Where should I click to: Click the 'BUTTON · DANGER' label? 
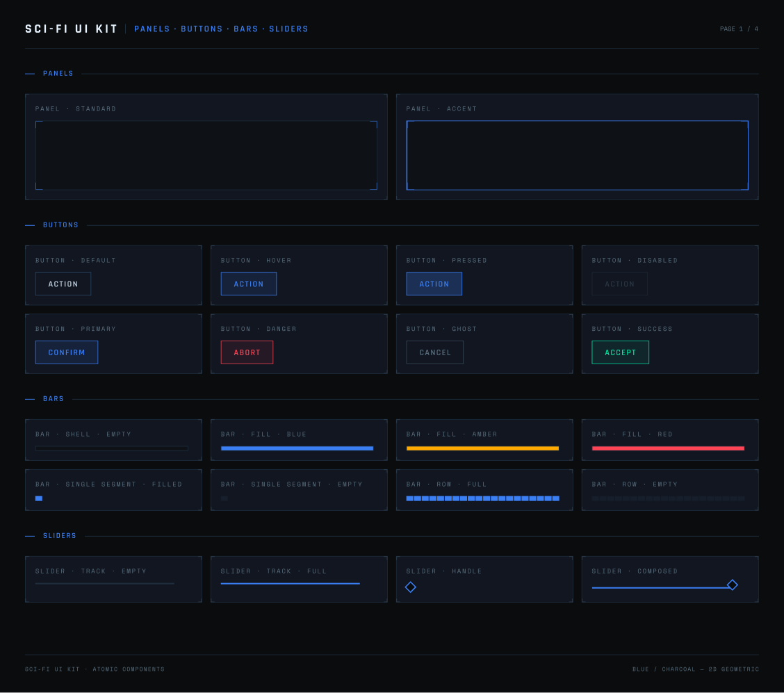pos(259,329)
